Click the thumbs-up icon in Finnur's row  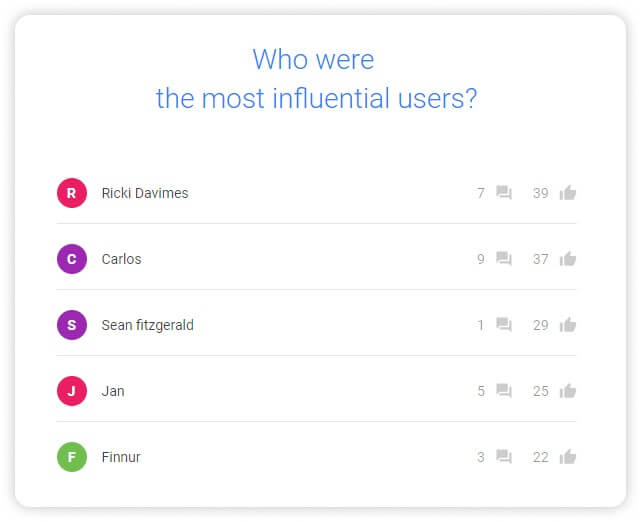coord(568,457)
